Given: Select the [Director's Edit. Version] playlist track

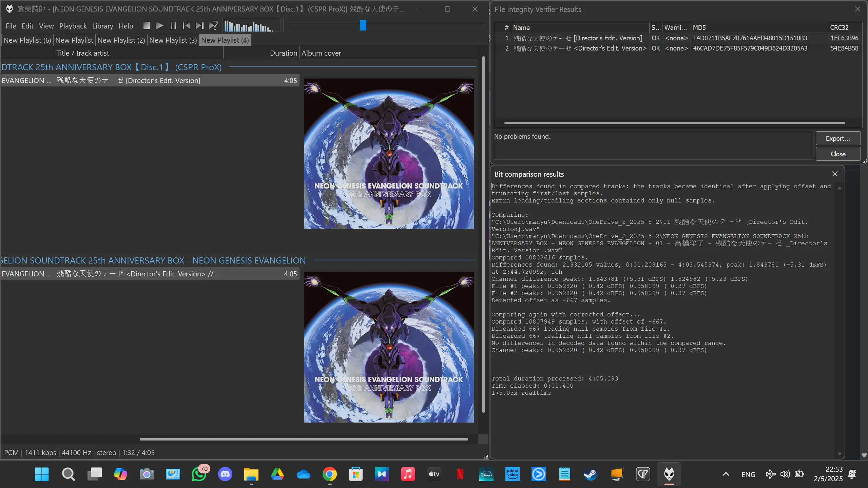Looking at the screenshot, I should [150, 81].
